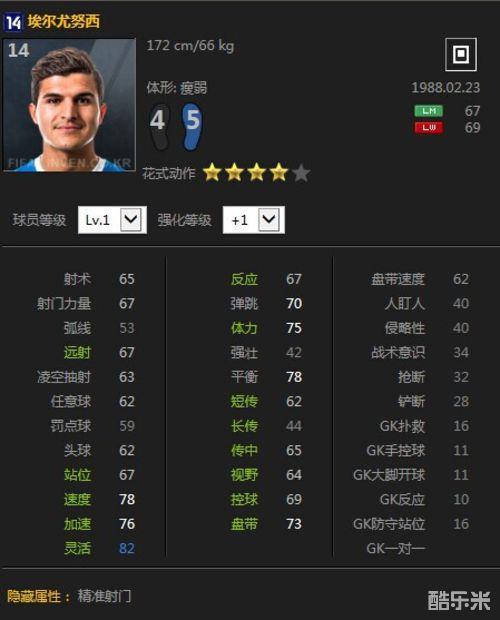500x620 pixels.
Task: Click the fourth gold skill star
Action: [x=279, y=172]
